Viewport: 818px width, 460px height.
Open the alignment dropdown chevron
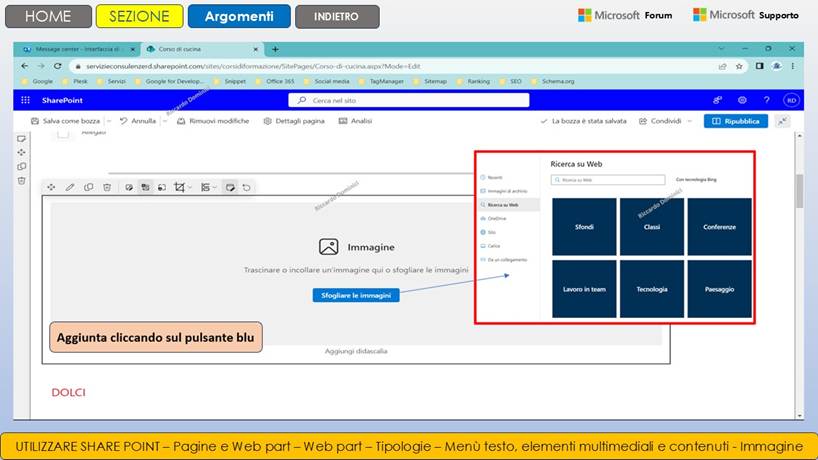pyautogui.click(x=214, y=187)
